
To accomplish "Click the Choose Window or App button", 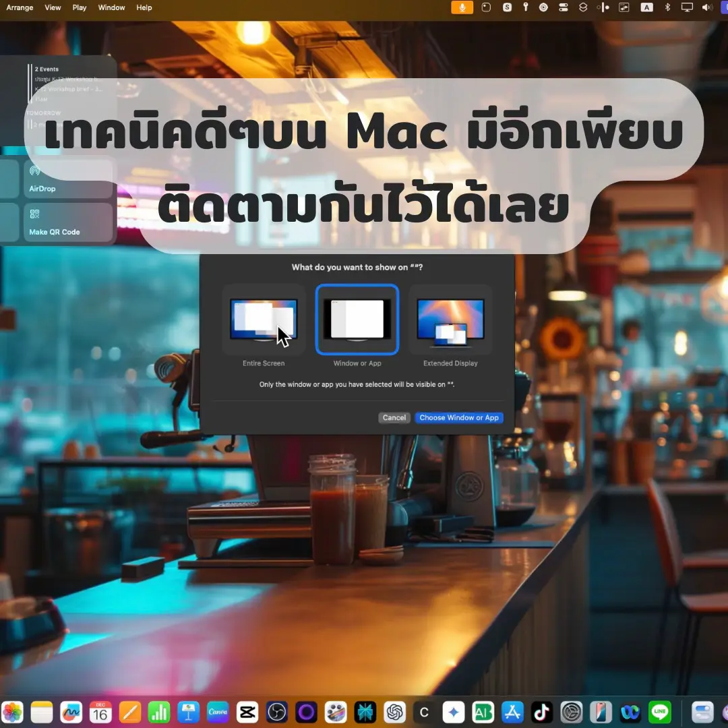I will [x=459, y=417].
